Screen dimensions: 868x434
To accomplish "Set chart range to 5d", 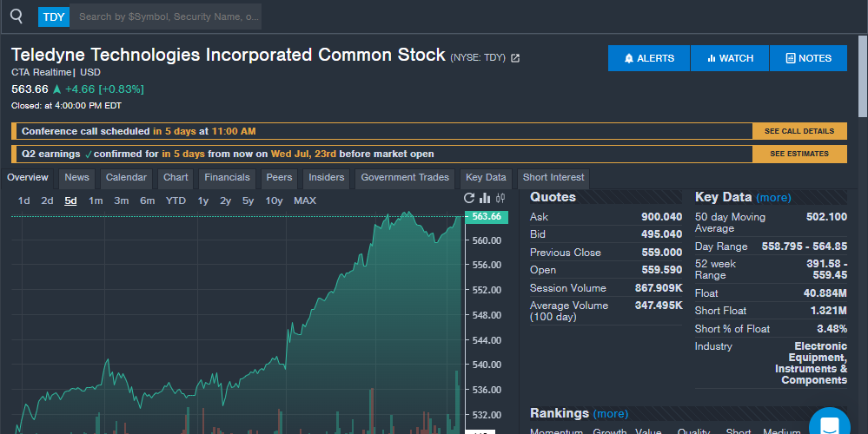I will click(70, 201).
